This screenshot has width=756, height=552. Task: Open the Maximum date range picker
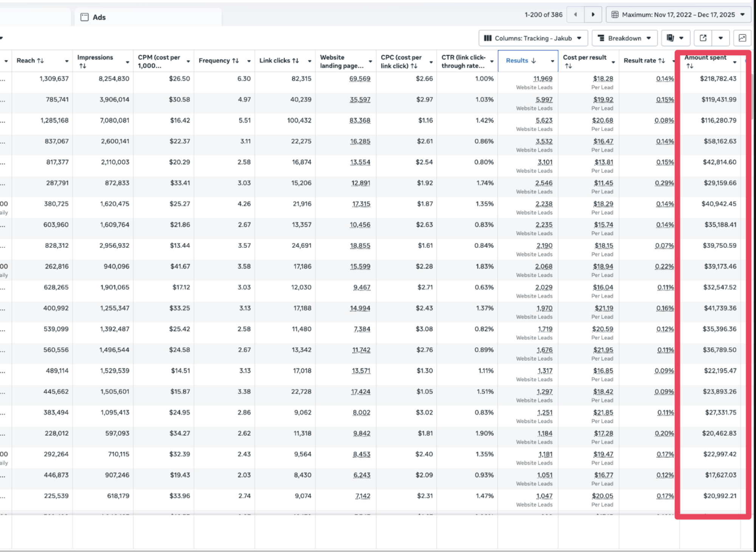[x=679, y=15]
